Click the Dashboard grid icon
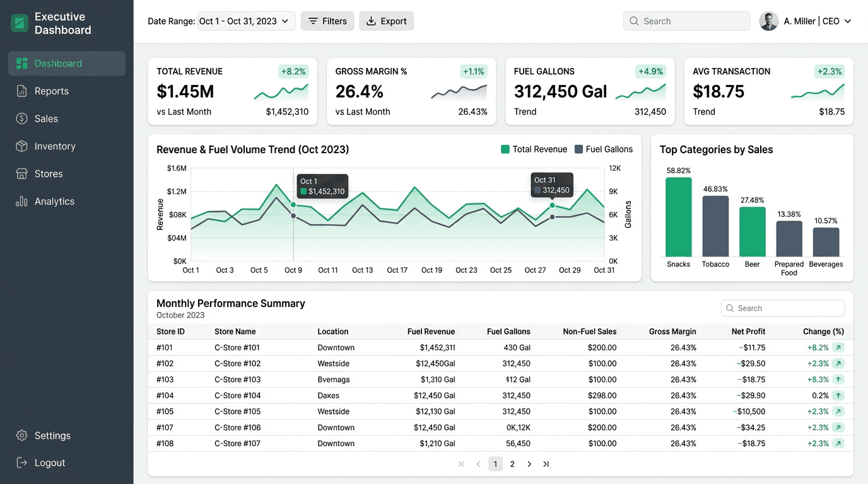 [22, 64]
